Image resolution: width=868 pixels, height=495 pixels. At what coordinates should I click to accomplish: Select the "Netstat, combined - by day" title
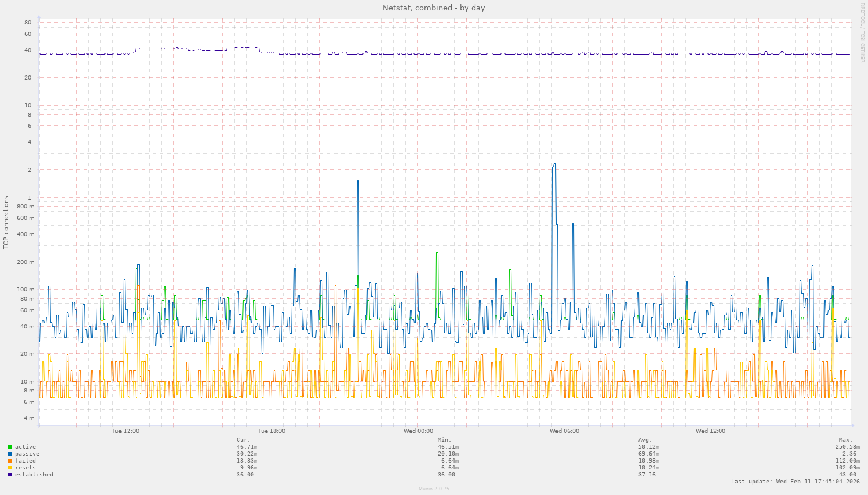pyautogui.click(x=434, y=8)
